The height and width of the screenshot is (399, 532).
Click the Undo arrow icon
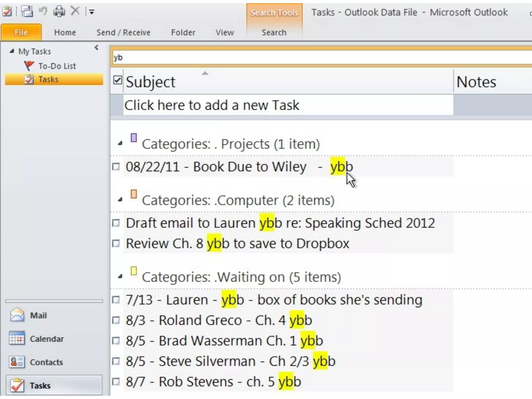coord(43,11)
